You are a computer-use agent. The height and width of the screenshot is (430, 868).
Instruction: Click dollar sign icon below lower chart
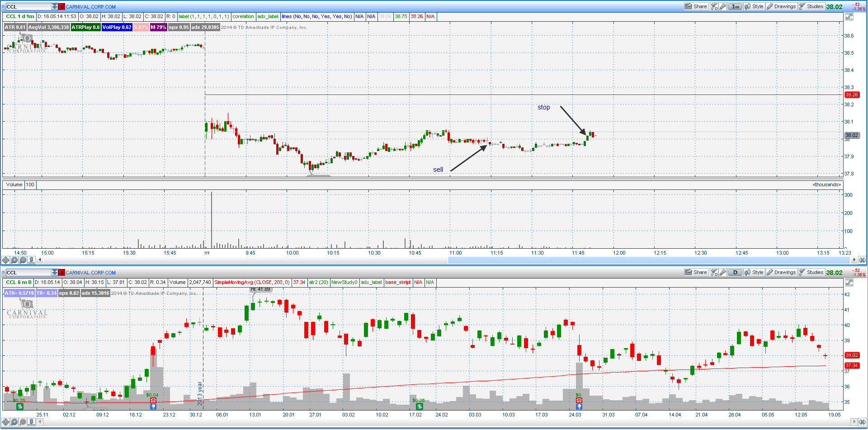tap(31, 422)
